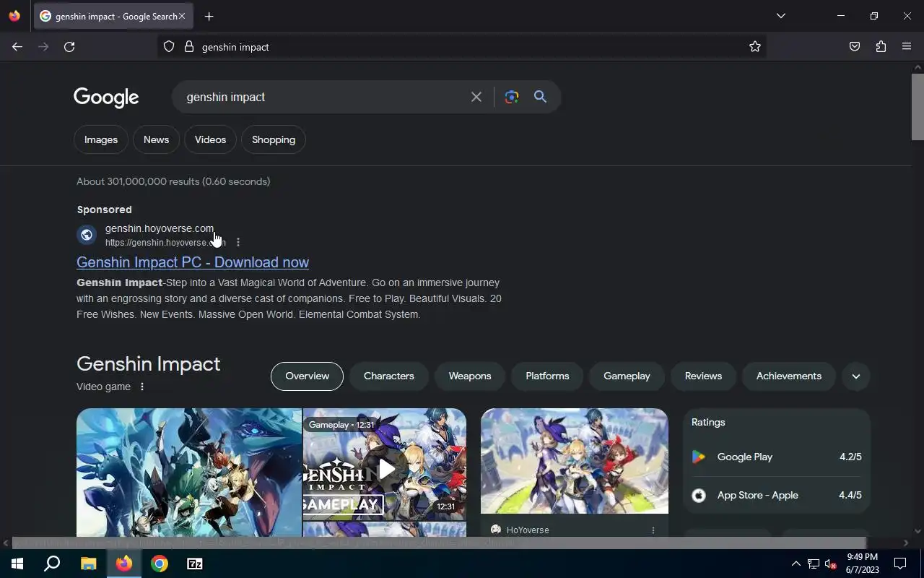This screenshot has height=578, width=924.
Task: Open Windows taskbar search
Action: [52, 564]
